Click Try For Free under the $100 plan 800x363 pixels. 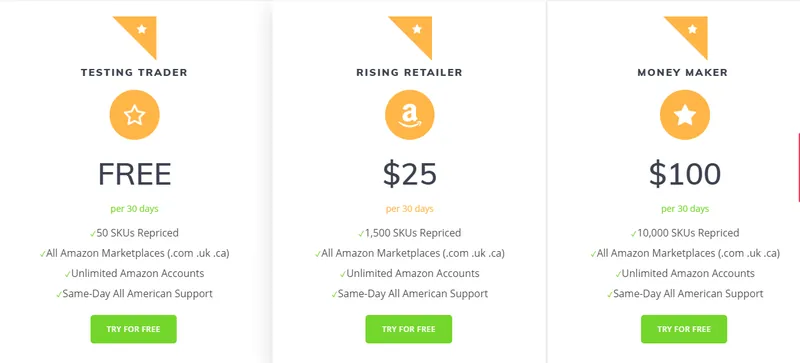(x=684, y=329)
